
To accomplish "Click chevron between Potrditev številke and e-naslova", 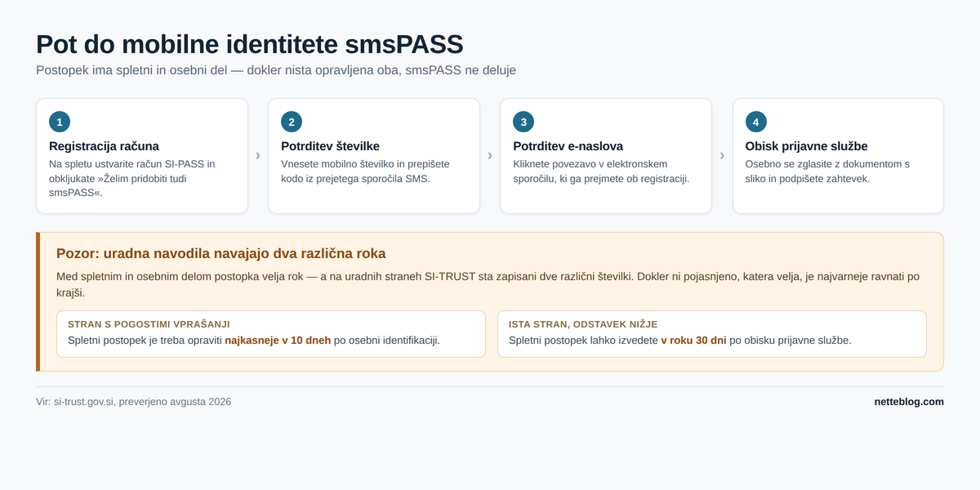I will 490,155.
